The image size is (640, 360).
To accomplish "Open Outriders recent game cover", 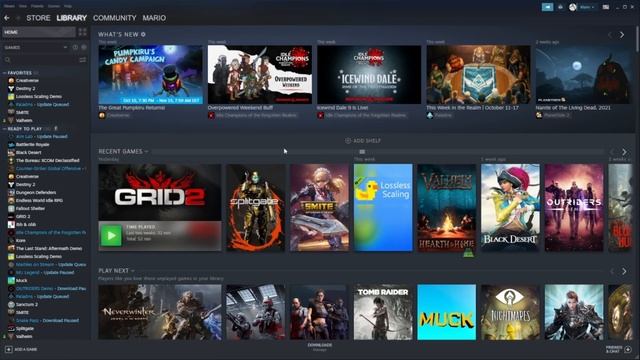I will click(x=574, y=207).
